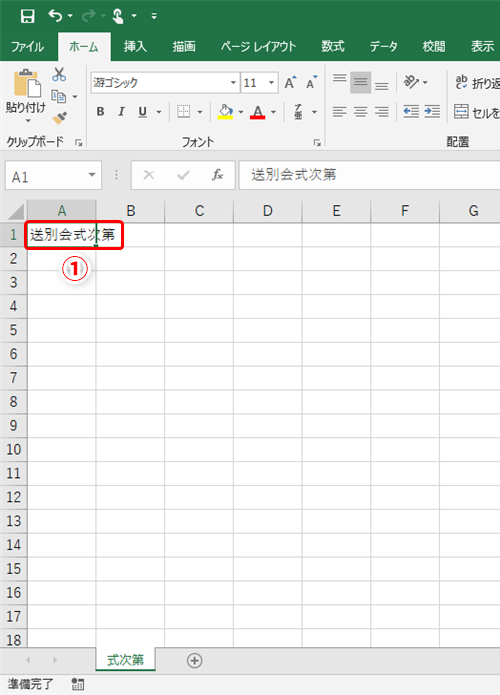Toggle Underline formatting
This screenshot has height=695, width=500.
[x=142, y=112]
